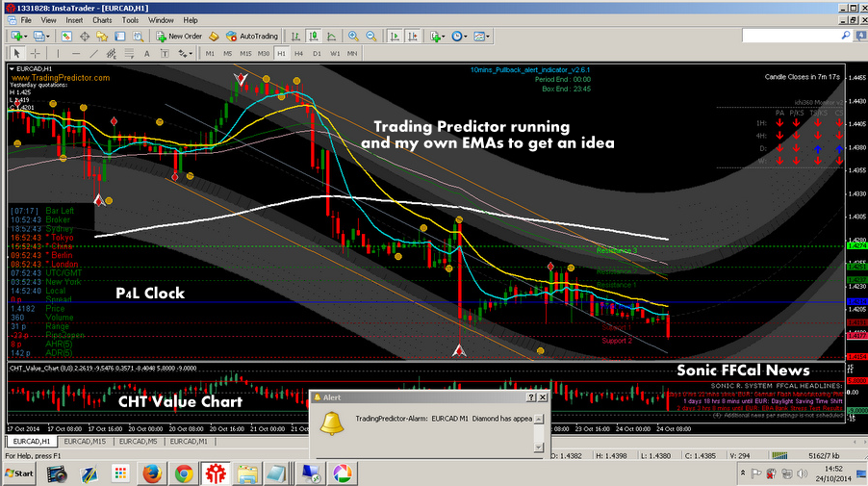The width and height of the screenshot is (868, 486).
Task: Open the Terminal panel icon
Action: 119,36
